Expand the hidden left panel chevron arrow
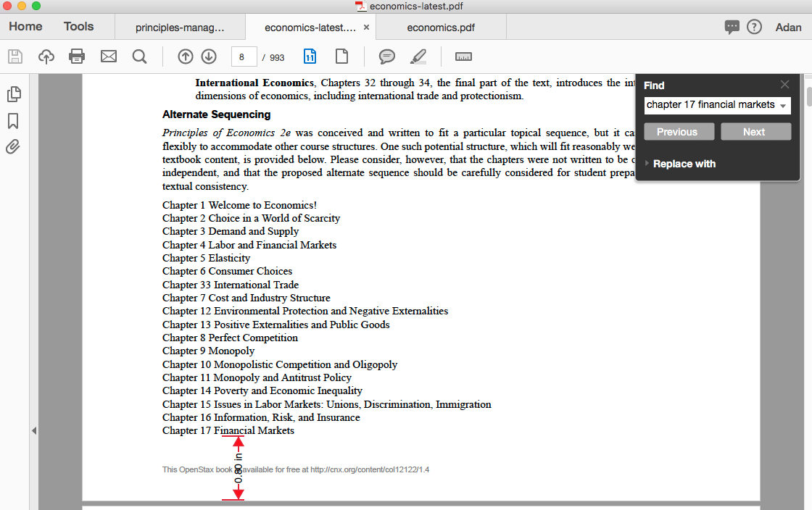Image resolution: width=812 pixels, height=510 pixels. 34,430
